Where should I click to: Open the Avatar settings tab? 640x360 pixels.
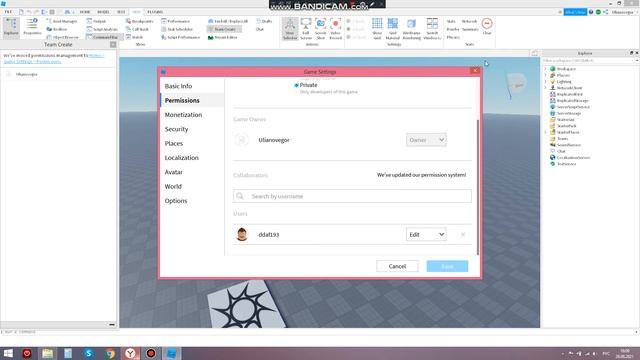click(x=173, y=172)
